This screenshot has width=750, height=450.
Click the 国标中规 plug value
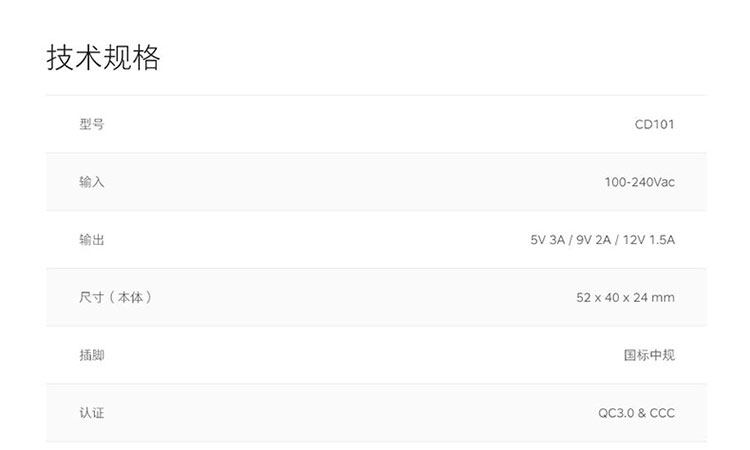649,355
